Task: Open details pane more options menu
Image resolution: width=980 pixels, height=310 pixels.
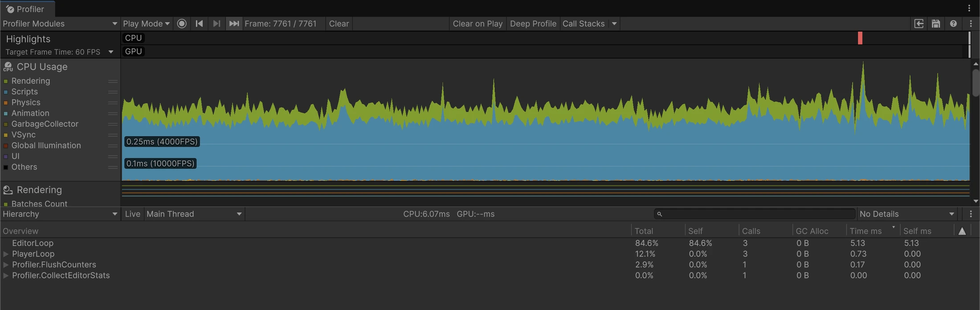Action: coord(971,214)
